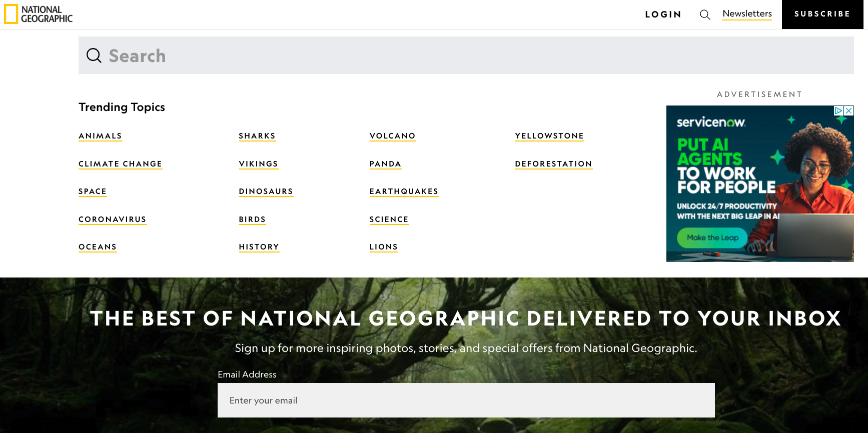
Task: Click Make the Leap ad button
Action: click(x=712, y=237)
